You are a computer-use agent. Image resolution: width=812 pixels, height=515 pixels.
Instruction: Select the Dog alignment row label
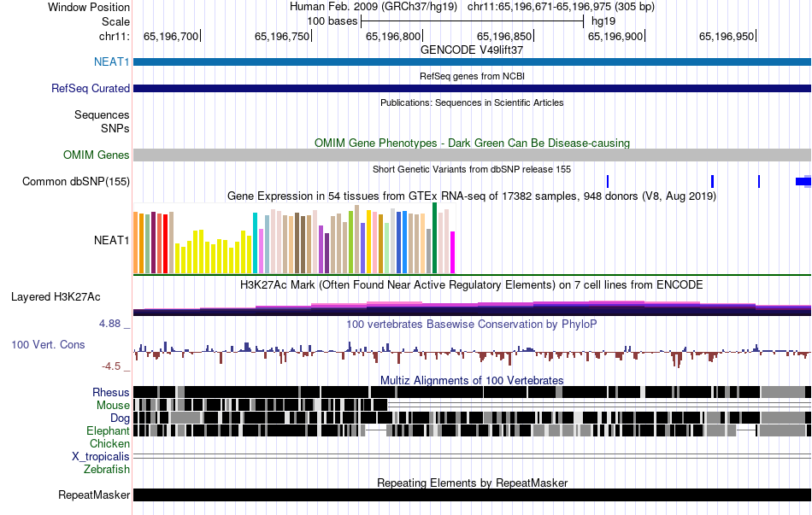(x=120, y=418)
